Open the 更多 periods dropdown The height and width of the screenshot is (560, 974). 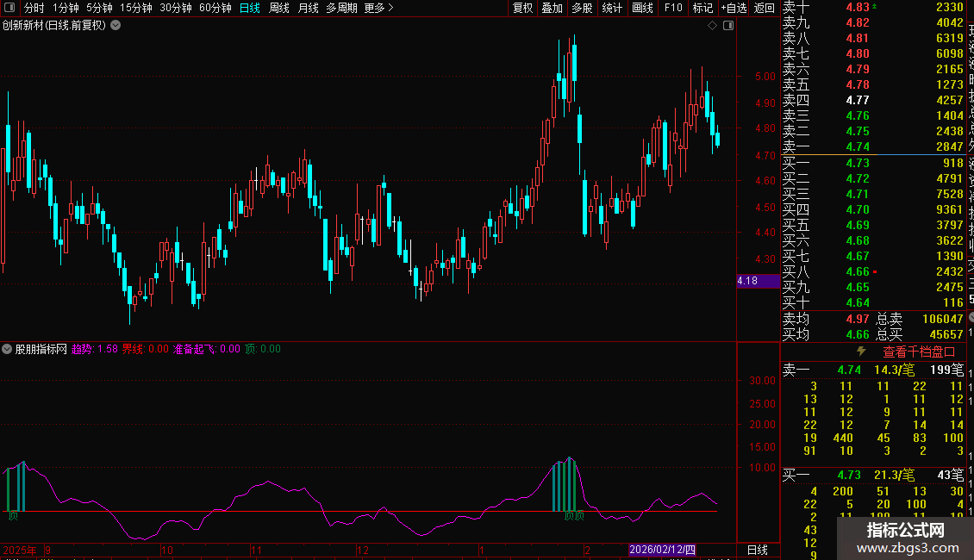click(378, 8)
